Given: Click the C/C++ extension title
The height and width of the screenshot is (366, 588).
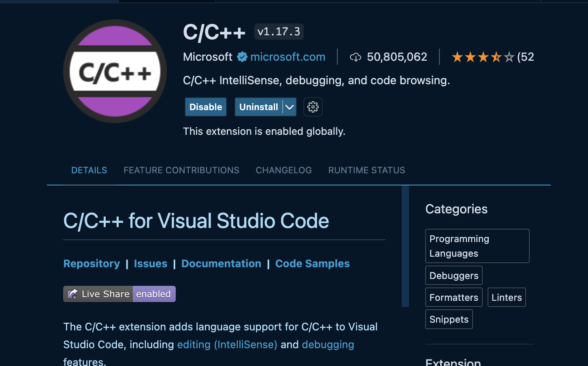Looking at the screenshot, I should 214,32.
